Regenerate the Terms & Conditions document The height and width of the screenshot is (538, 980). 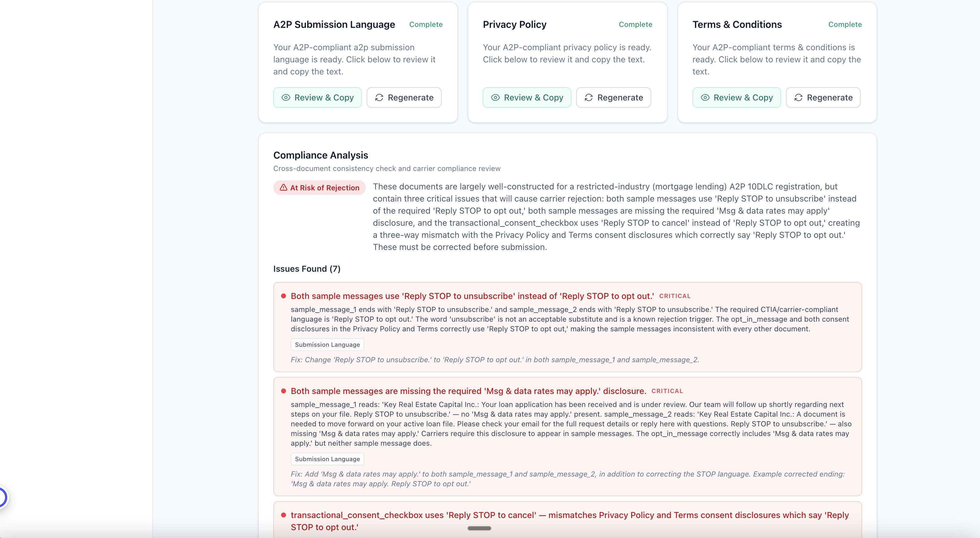[823, 97]
